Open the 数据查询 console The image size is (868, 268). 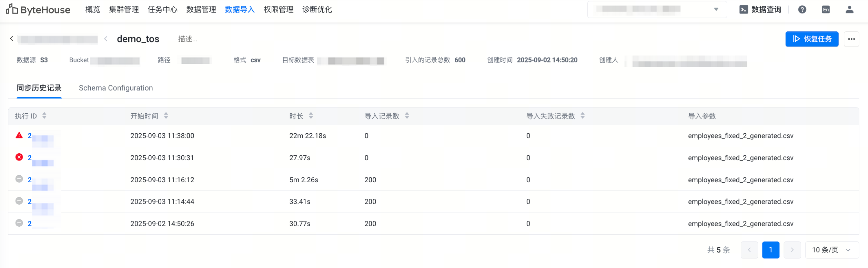point(760,10)
